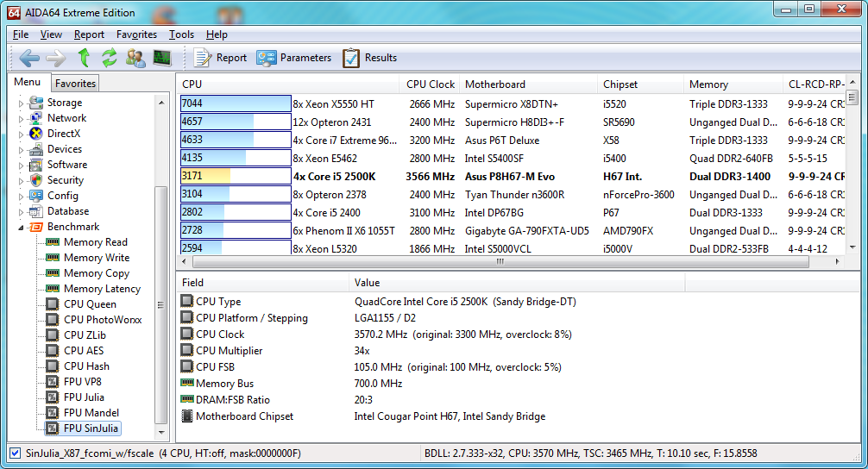Sort by Chipset column header

[x=640, y=84]
